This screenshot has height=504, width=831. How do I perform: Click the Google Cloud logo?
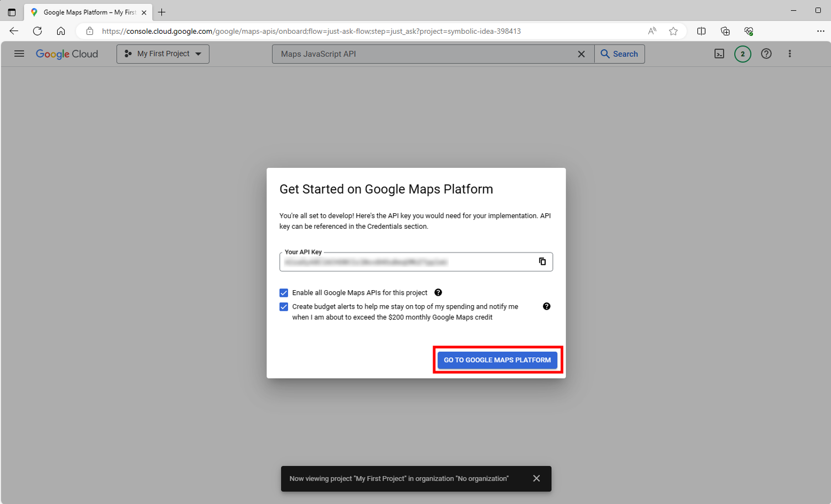click(x=66, y=54)
